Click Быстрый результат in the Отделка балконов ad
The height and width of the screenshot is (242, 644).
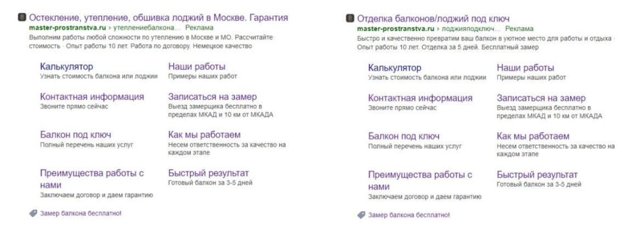(537, 175)
